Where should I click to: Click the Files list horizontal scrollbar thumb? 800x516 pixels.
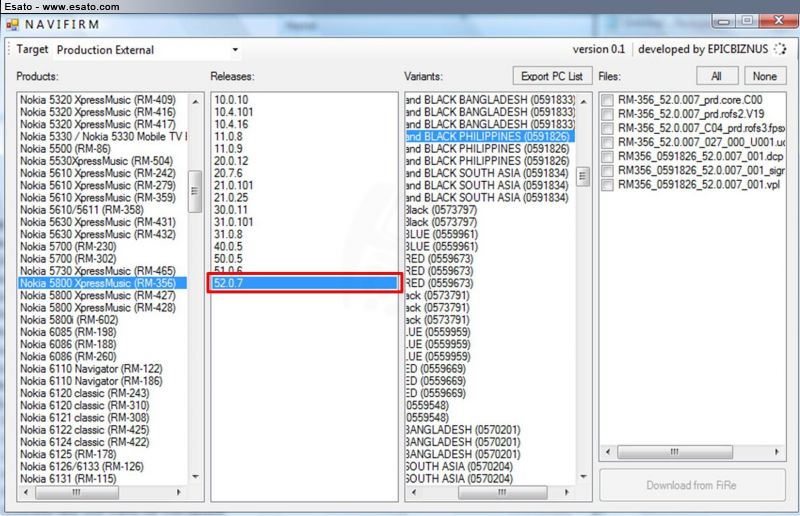pos(675,452)
